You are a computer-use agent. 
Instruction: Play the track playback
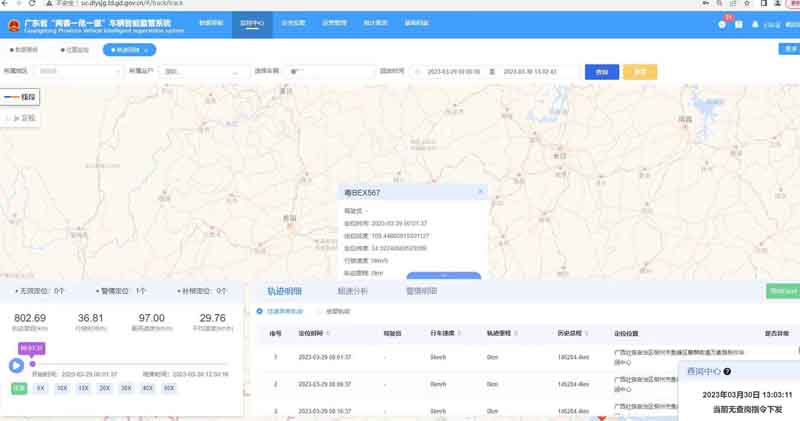coord(16,366)
